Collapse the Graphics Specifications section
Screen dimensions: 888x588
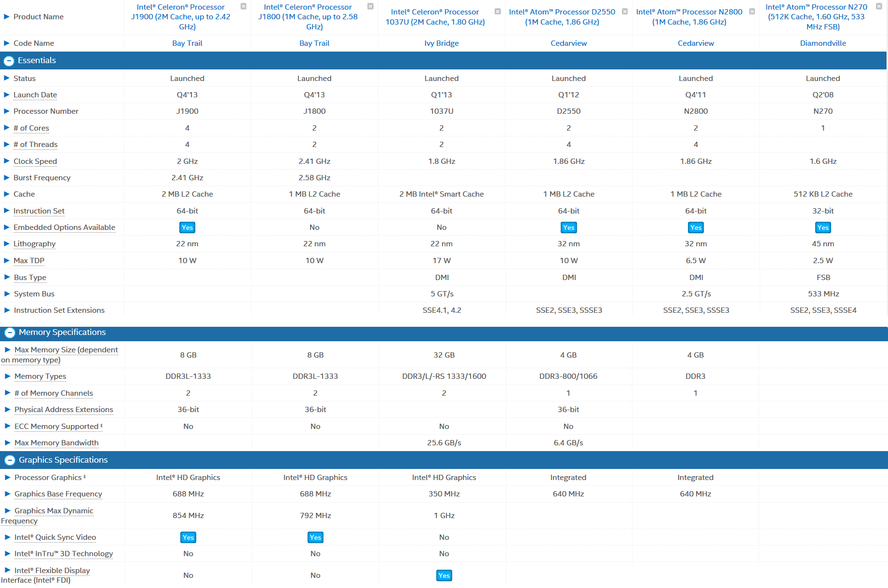point(10,460)
